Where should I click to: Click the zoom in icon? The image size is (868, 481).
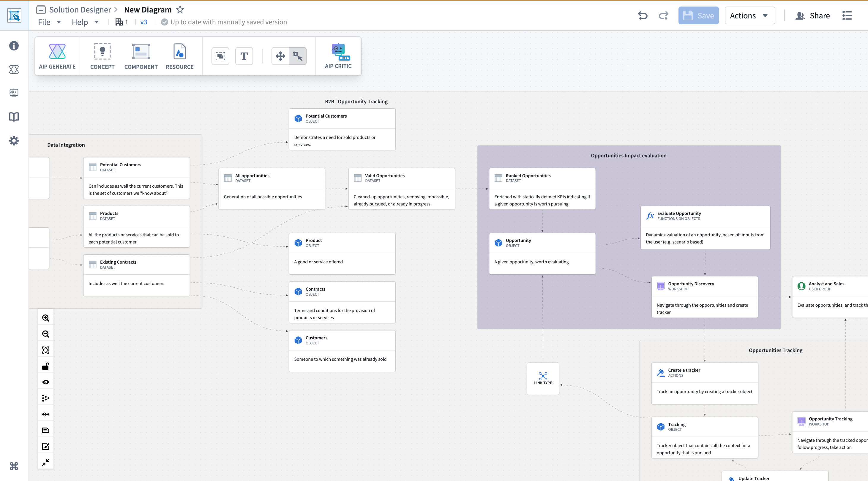pos(46,318)
